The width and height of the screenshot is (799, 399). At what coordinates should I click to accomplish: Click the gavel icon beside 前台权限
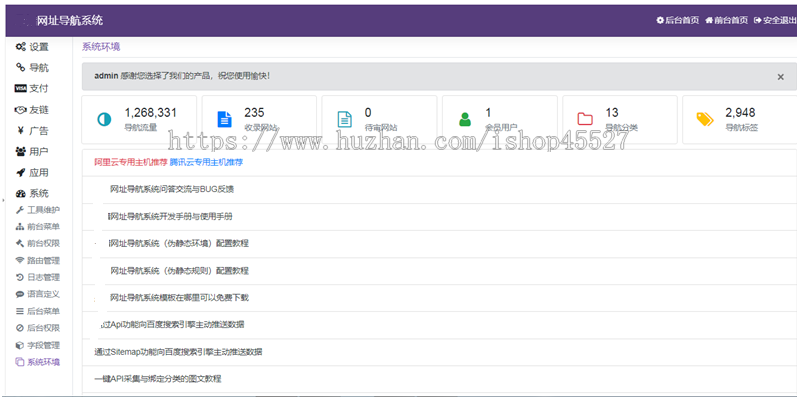(20, 243)
